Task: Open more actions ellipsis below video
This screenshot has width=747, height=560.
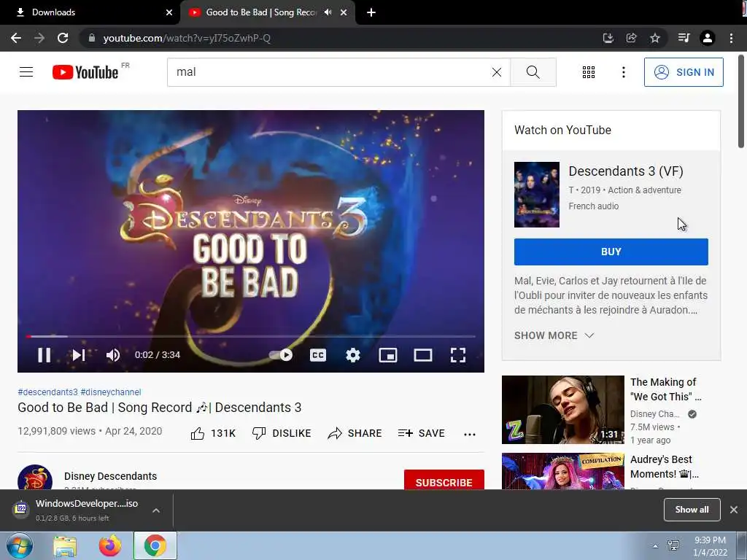Action: click(470, 434)
